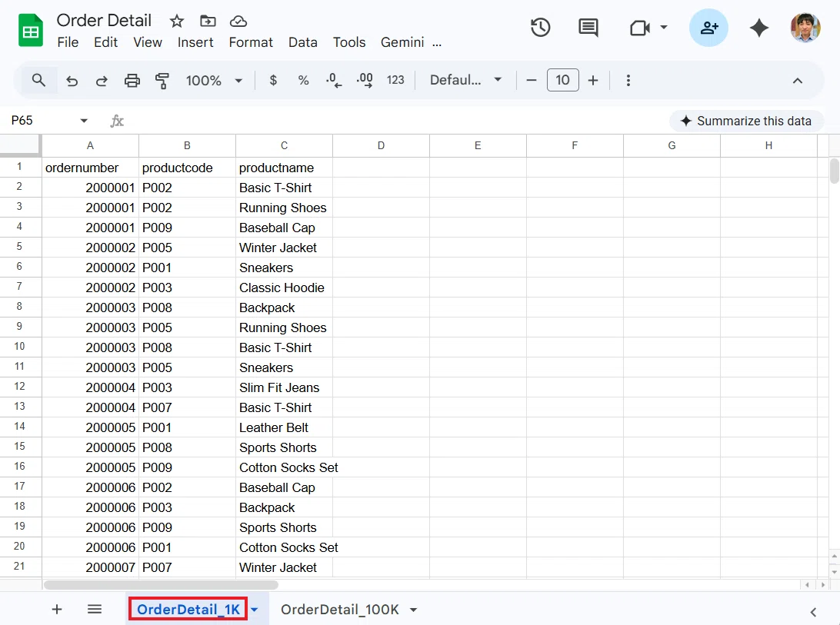Screen dimensions: 840x625
Task: Click Summarize this data button
Action: click(x=746, y=121)
